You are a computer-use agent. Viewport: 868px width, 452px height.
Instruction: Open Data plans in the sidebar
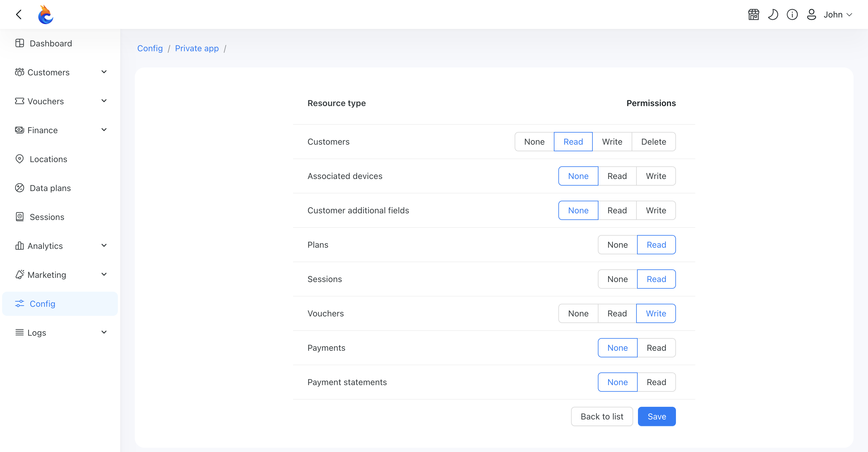tap(60, 188)
